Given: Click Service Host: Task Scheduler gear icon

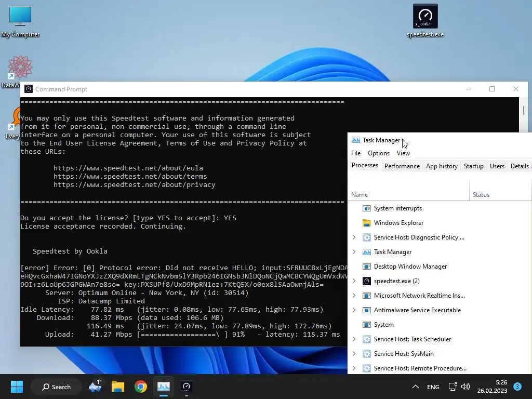Looking at the screenshot, I should (366, 339).
